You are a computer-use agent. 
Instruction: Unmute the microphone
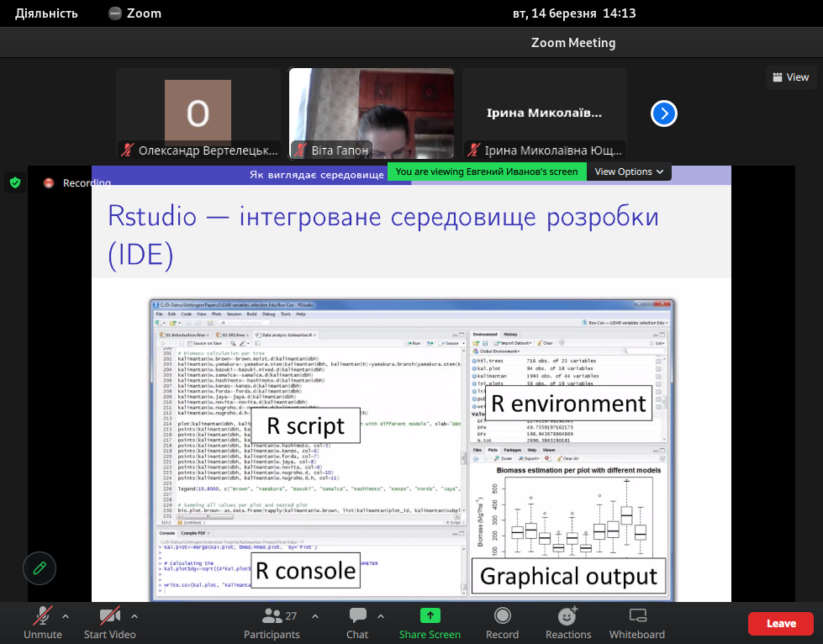tap(43, 623)
